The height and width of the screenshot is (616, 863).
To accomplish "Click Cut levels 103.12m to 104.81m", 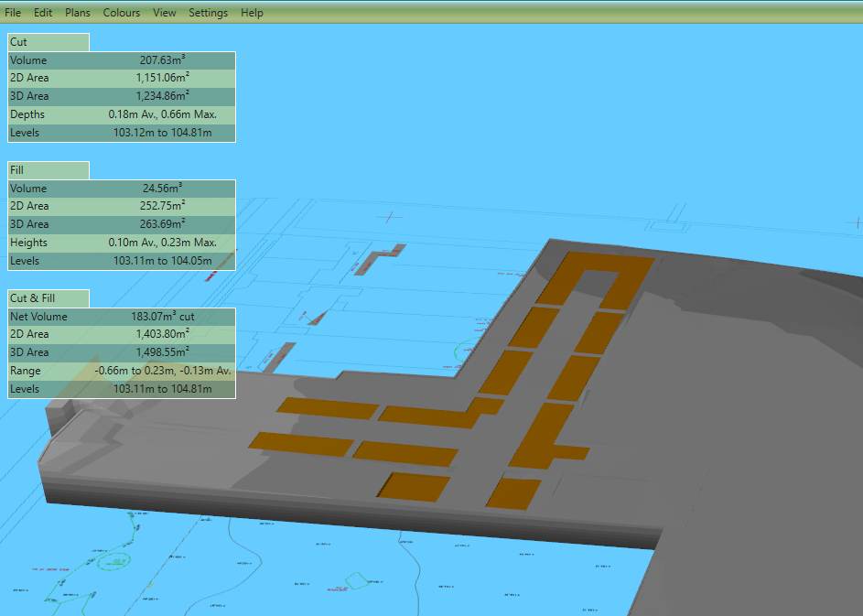I will (x=162, y=133).
